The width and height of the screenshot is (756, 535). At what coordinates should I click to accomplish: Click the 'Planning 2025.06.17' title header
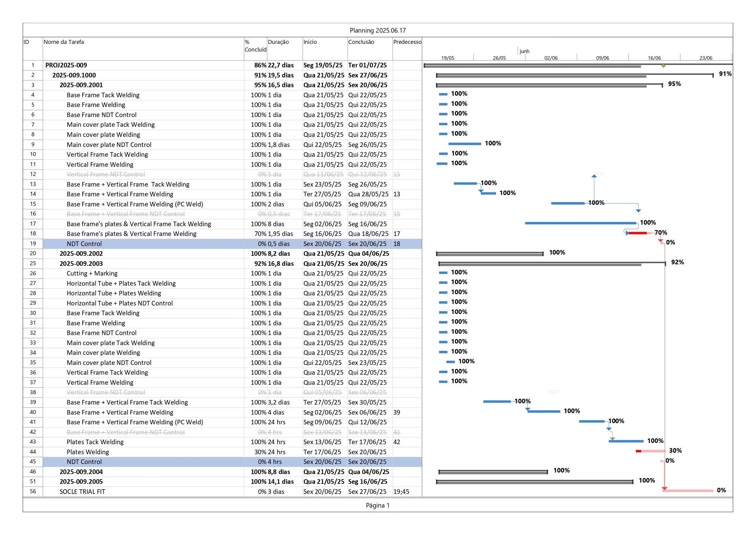pyautogui.click(x=377, y=30)
